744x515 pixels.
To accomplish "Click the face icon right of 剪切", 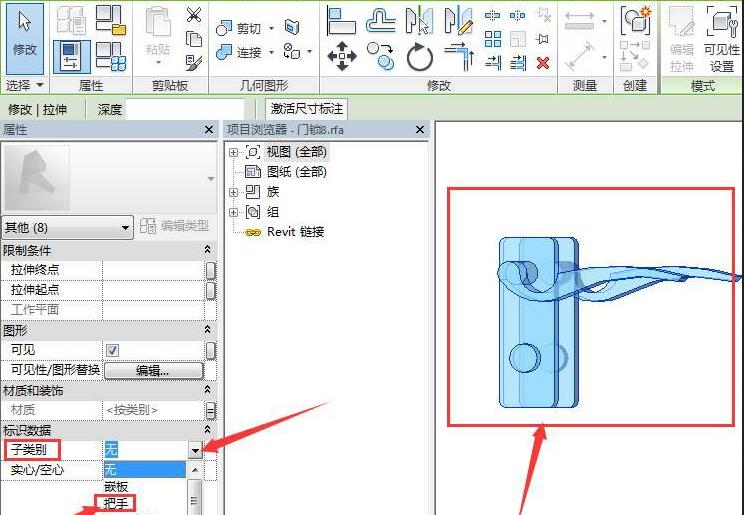I will click(x=292, y=27).
